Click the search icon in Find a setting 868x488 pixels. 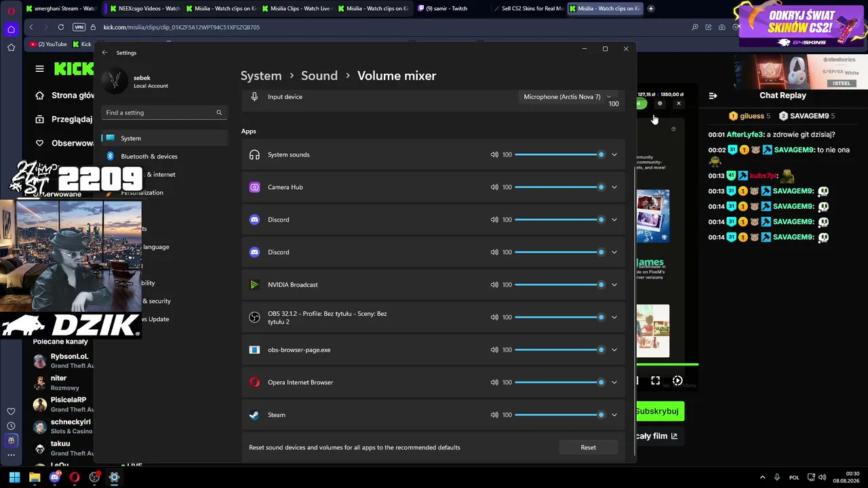(219, 113)
